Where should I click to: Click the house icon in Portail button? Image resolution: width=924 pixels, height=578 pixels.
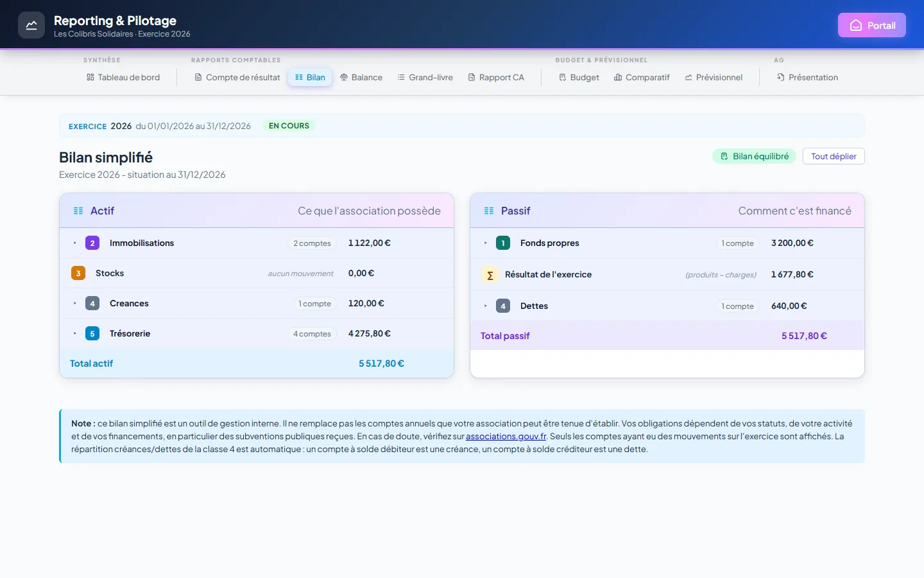[x=856, y=26]
